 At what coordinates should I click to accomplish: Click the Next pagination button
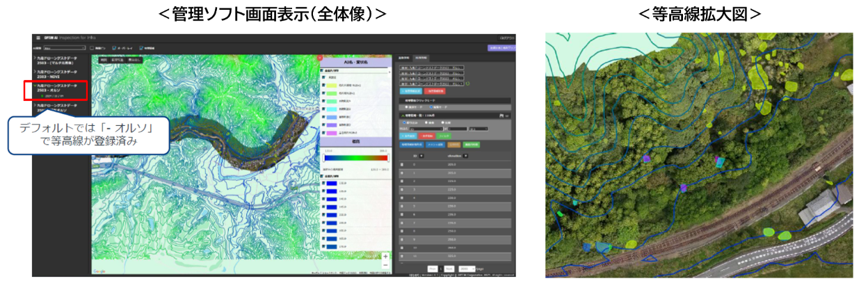pos(449,269)
